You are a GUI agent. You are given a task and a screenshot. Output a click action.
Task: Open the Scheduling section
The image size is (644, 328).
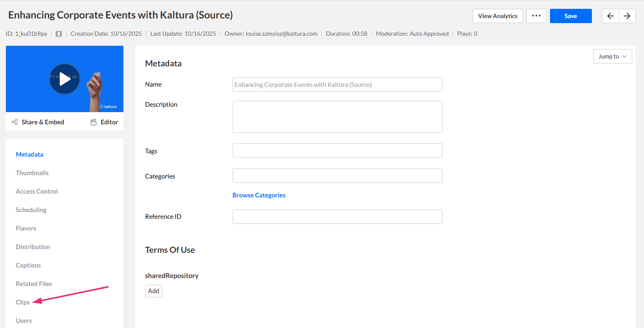click(31, 210)
